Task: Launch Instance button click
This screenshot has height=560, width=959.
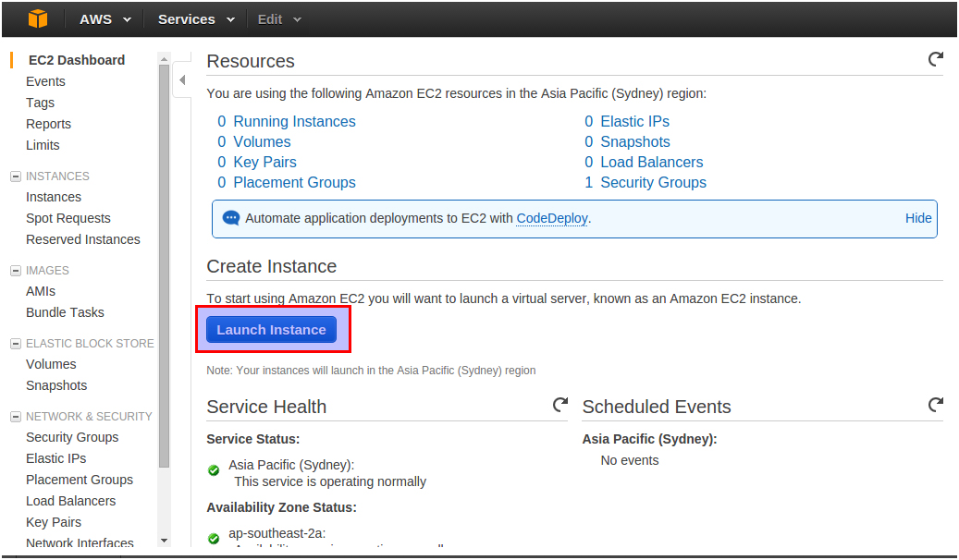Action: (x=271, y=330)
